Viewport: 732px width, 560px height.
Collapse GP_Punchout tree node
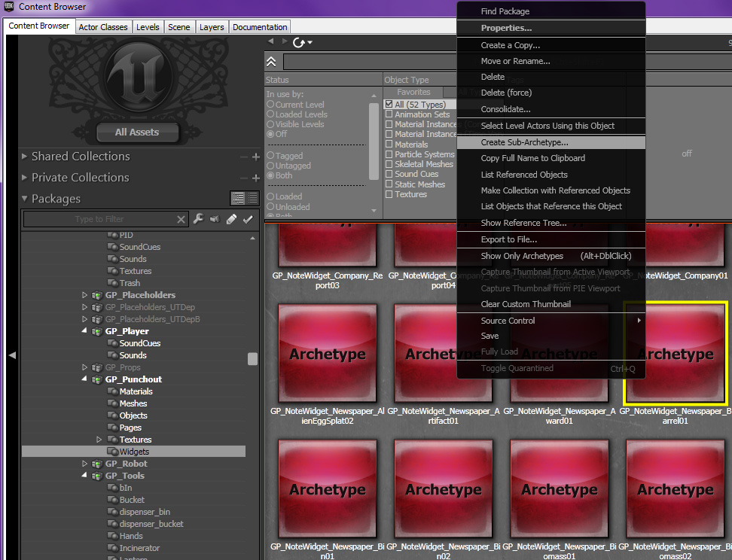[x=84, y=379]
